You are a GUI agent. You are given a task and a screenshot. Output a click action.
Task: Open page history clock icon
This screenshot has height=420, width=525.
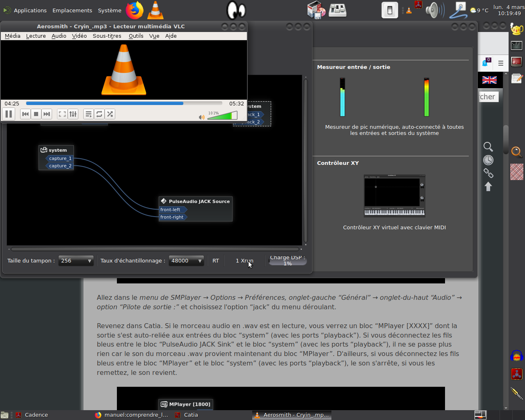point(488,160)
